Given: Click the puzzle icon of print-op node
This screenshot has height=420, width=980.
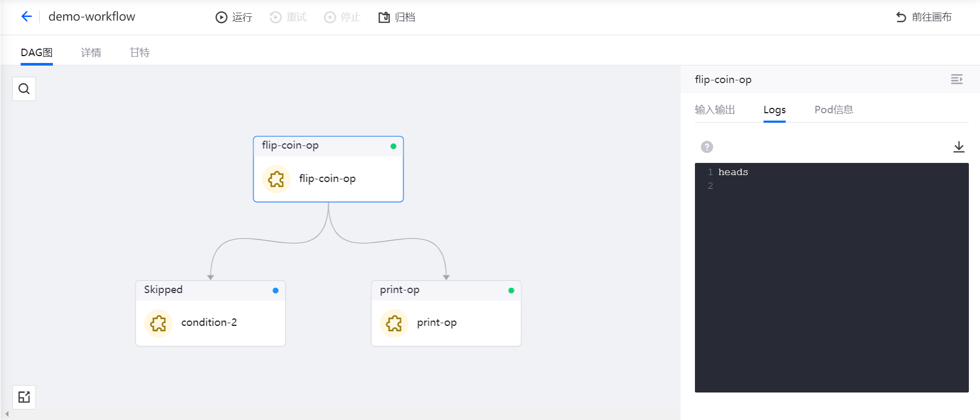Looking at the screenshot, I should tap(394, 323).
